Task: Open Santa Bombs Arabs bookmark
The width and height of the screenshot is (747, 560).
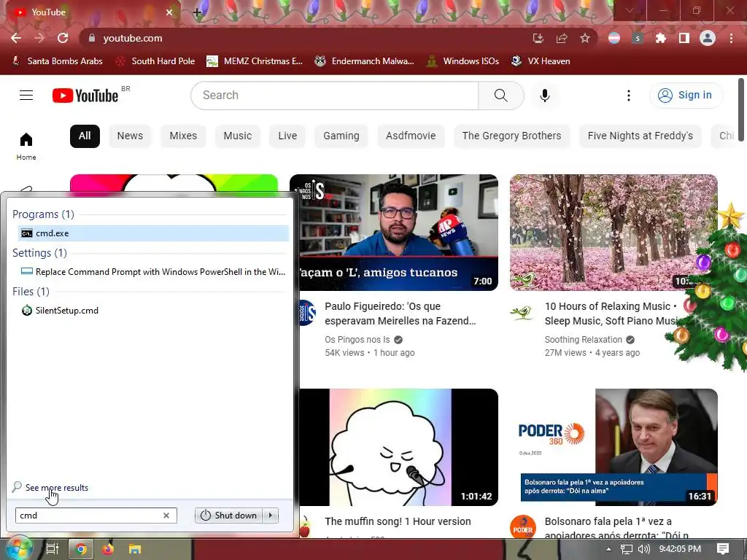Action: tap(57, 61)
